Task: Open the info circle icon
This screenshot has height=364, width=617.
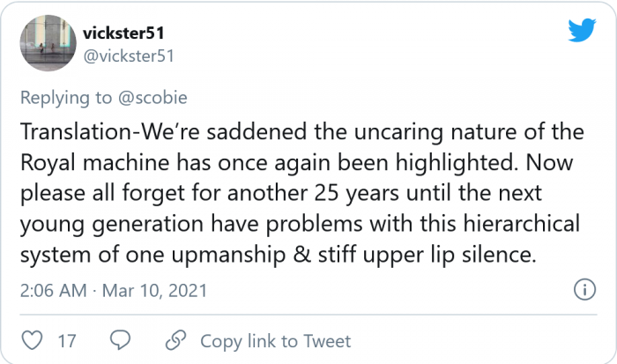Action: tap(584, 289)
